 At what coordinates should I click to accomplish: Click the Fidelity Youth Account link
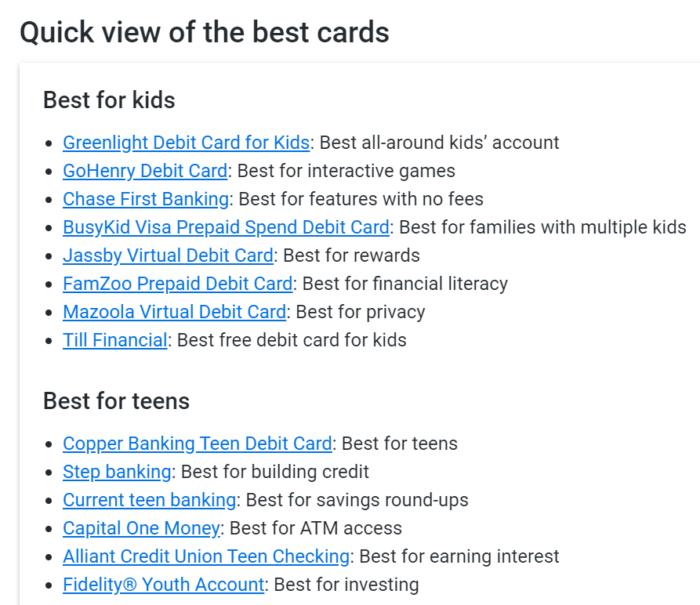tap(163, 585)
